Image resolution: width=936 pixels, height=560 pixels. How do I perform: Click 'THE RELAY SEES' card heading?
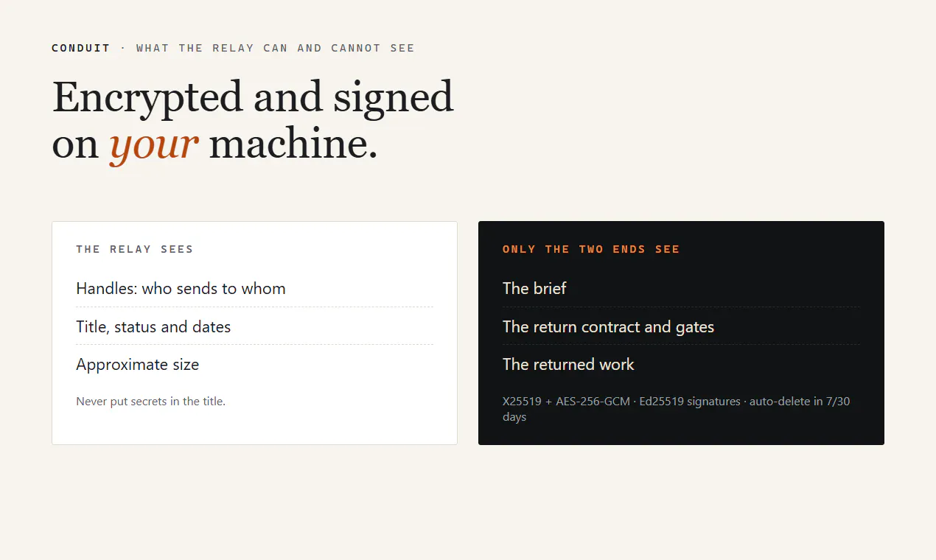tap(135, 249)
